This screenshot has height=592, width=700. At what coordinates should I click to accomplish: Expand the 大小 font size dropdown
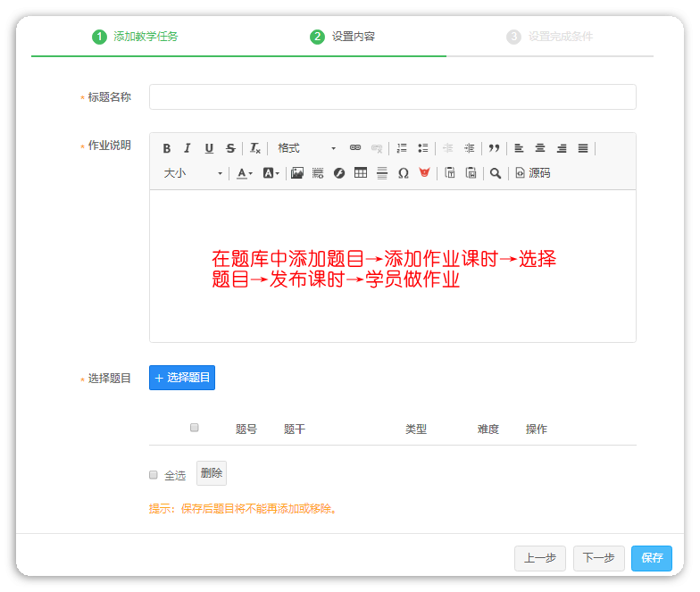pos(193,173)
